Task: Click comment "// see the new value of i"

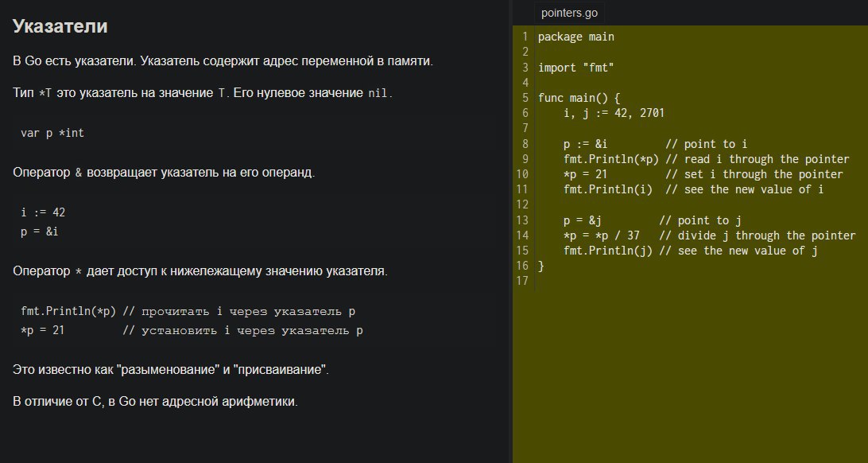Action: [x=745, y=189]
